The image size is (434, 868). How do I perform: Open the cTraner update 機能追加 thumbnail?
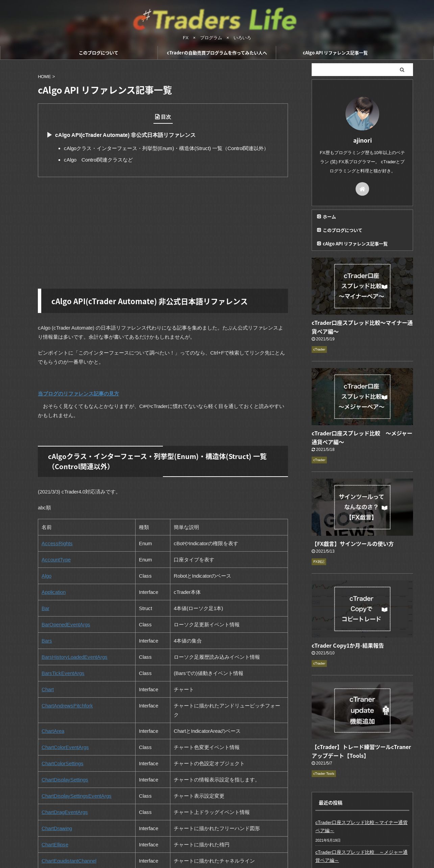click(x=362, y=710)
